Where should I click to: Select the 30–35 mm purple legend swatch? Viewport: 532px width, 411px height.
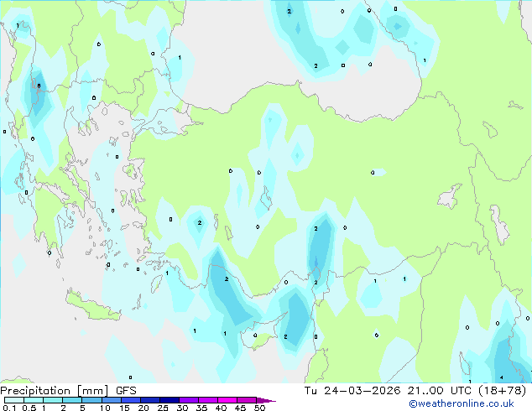188,400
